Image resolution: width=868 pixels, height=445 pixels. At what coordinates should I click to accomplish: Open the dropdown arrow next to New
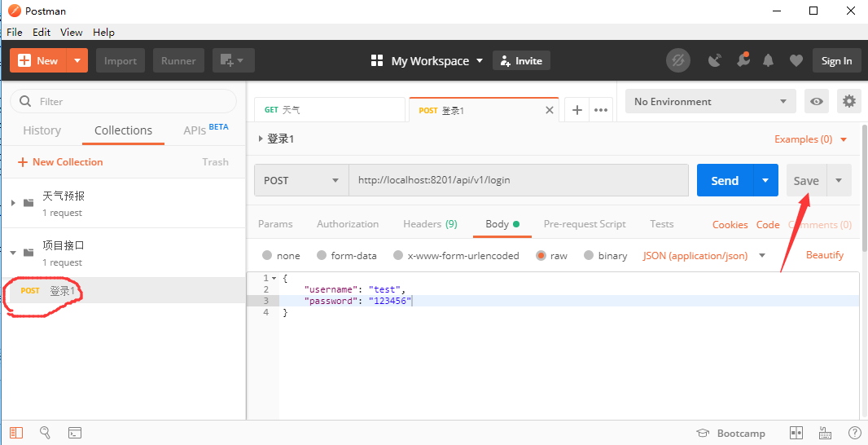pyautogui.click(x=77, y=61)
